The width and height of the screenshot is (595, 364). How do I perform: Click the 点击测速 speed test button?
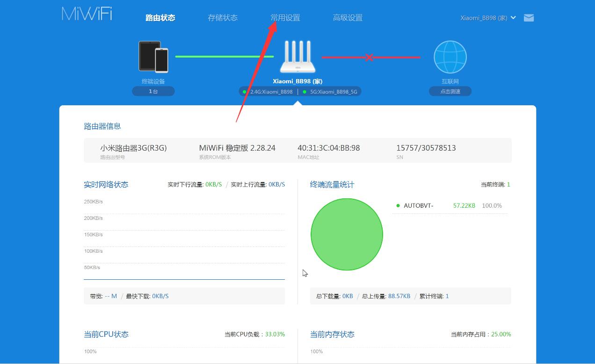pyautogui.click(x=450, y=91)
